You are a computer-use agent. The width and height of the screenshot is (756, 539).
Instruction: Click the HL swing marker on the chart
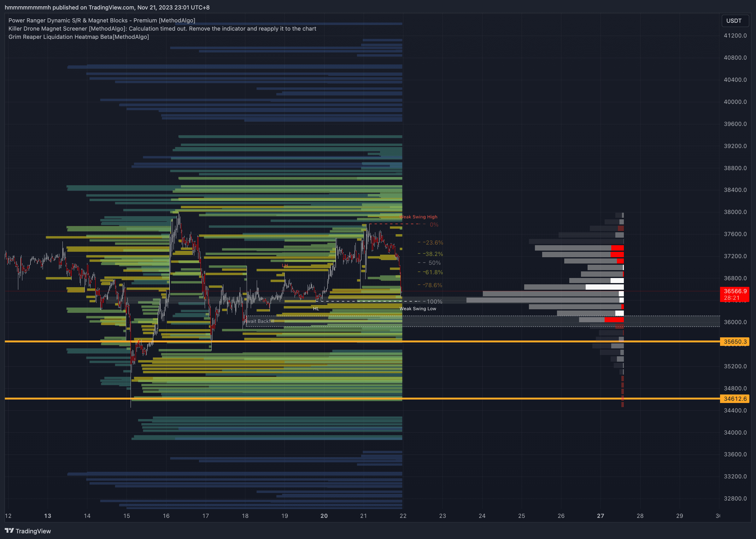[316, 308]
